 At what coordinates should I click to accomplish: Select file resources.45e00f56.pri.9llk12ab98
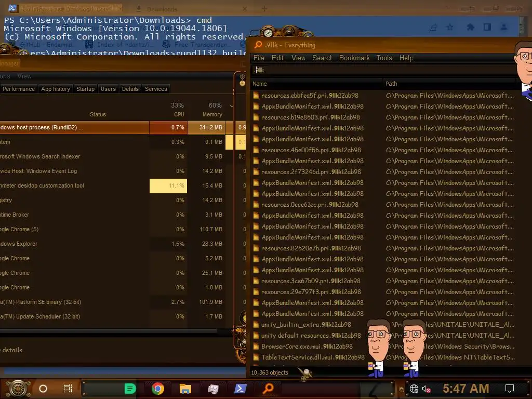311,150
